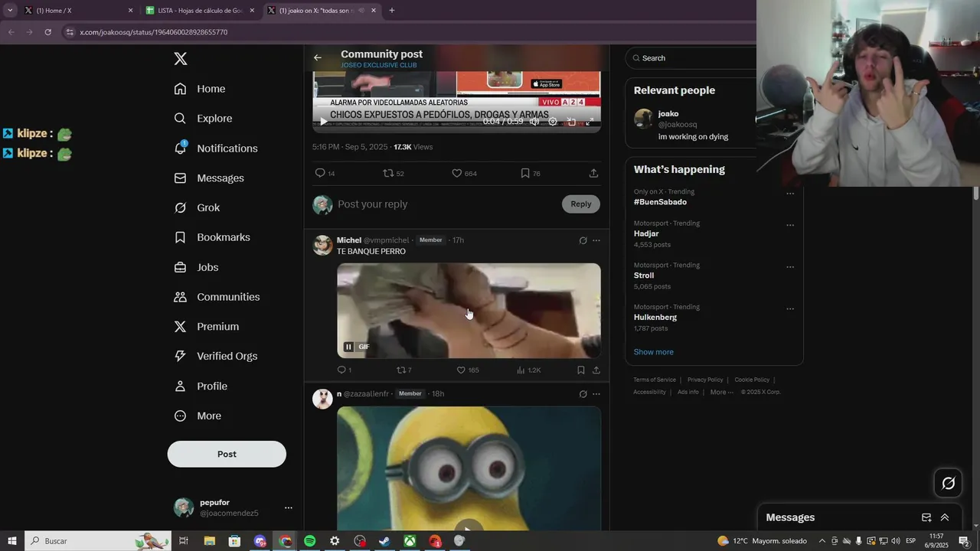Open more options on n's reply
980x551 pixels.
coord(596,394)
